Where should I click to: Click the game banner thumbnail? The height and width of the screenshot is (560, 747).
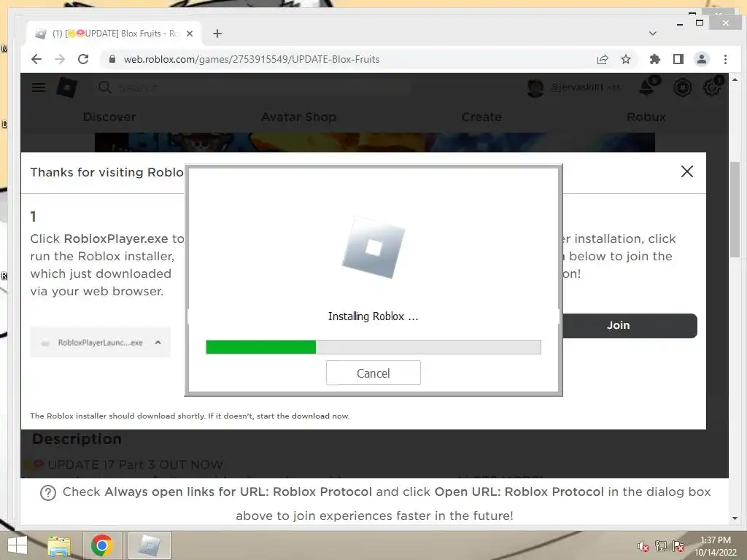click(x=374, y=142)
